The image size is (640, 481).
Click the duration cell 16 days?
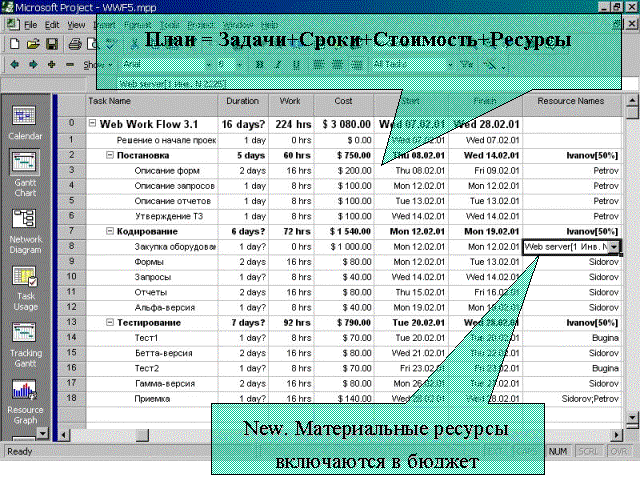(243, 124)
